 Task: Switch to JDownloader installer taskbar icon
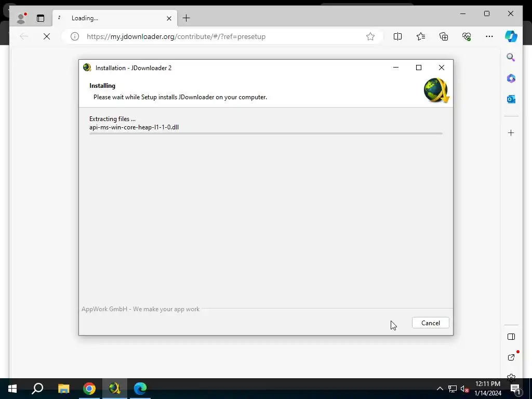[115, 389]
